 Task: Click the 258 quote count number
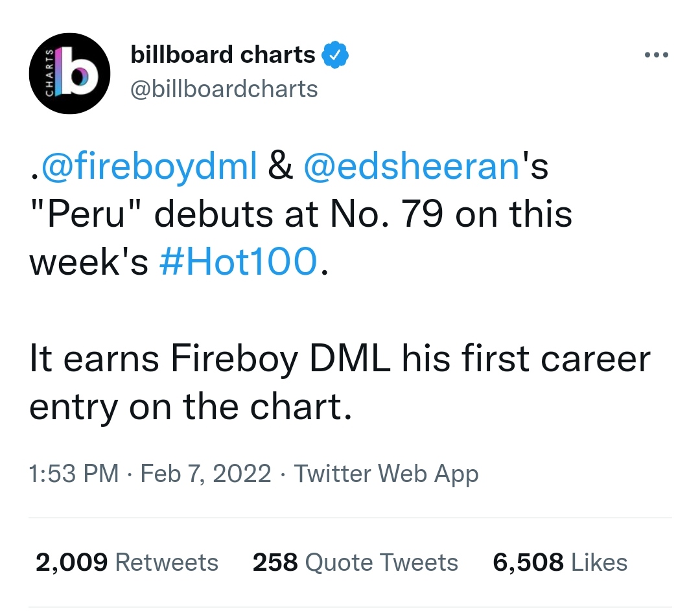[275, 562]
